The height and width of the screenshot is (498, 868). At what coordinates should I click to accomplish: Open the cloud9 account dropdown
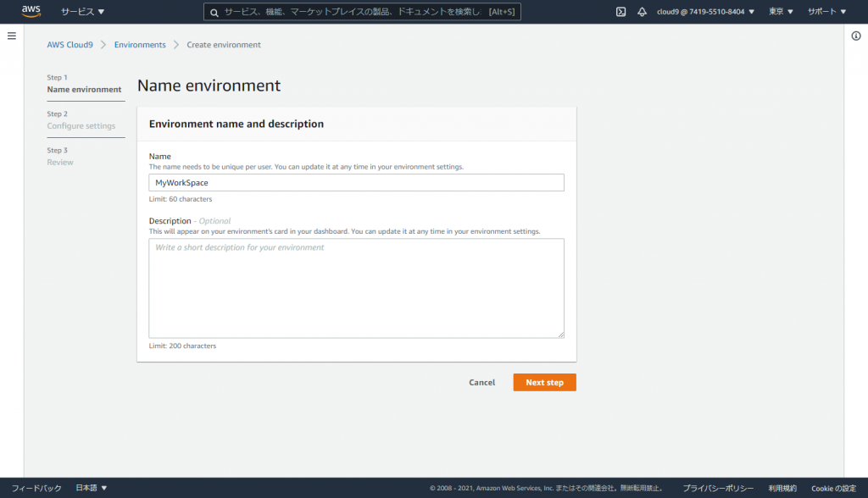pyautogui.click(x=705, y=12)
